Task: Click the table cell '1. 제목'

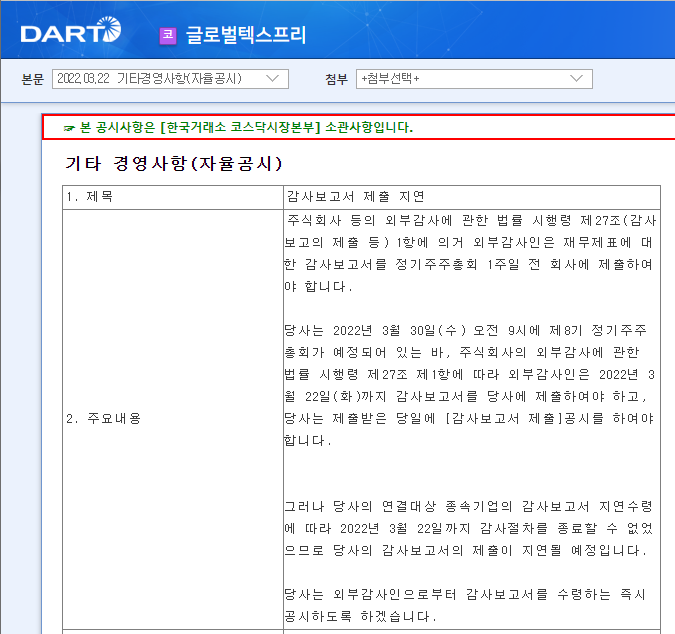Action: click(x=90, y=197)
